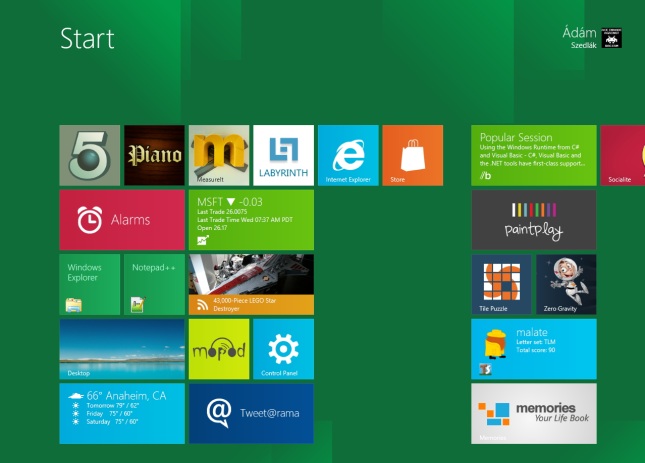645x463 pixels.
Task: Open the Alarms tile
Action: click(x=122, y=220)
